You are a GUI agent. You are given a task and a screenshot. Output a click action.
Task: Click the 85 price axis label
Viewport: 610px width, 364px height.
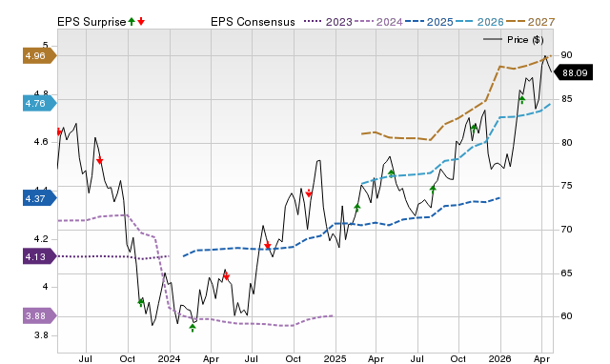[566, 99]
